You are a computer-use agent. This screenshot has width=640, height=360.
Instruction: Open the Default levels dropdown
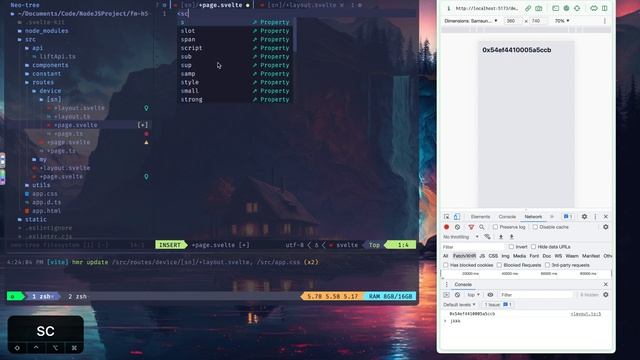coord(459,305)
